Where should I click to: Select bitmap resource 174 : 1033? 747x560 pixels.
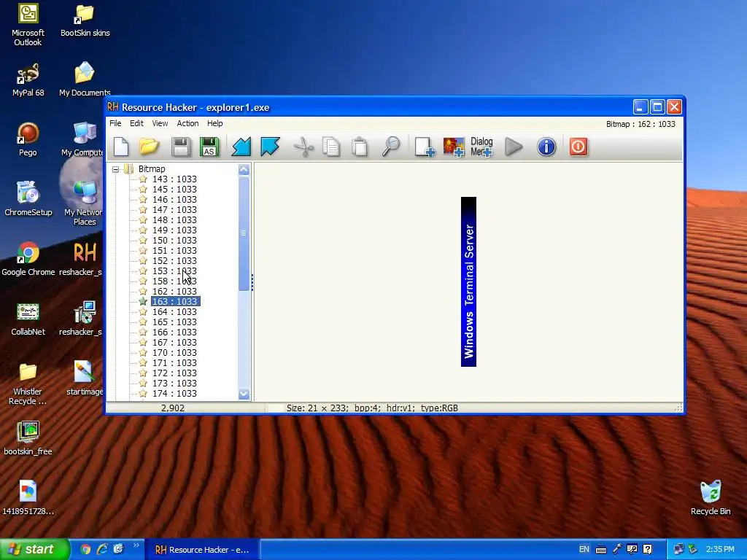click(x=174, y=394)
